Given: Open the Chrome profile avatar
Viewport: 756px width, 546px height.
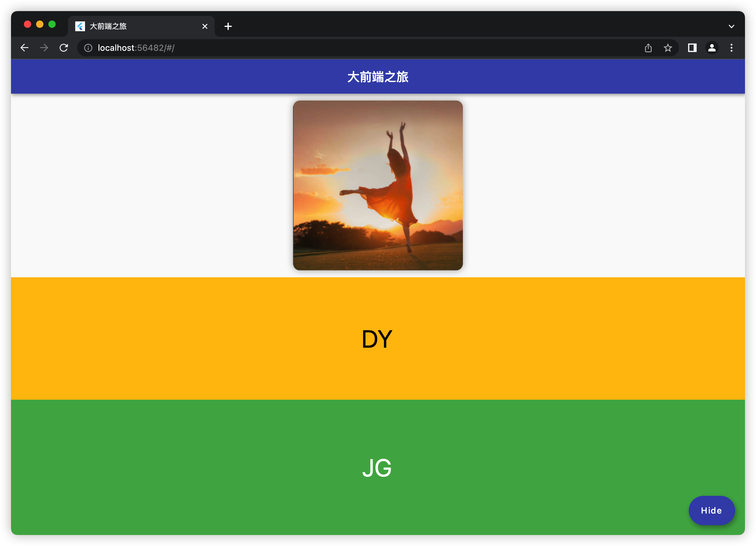Looking at the screenshot, I should pyautogui.click(x=712, y=48).
